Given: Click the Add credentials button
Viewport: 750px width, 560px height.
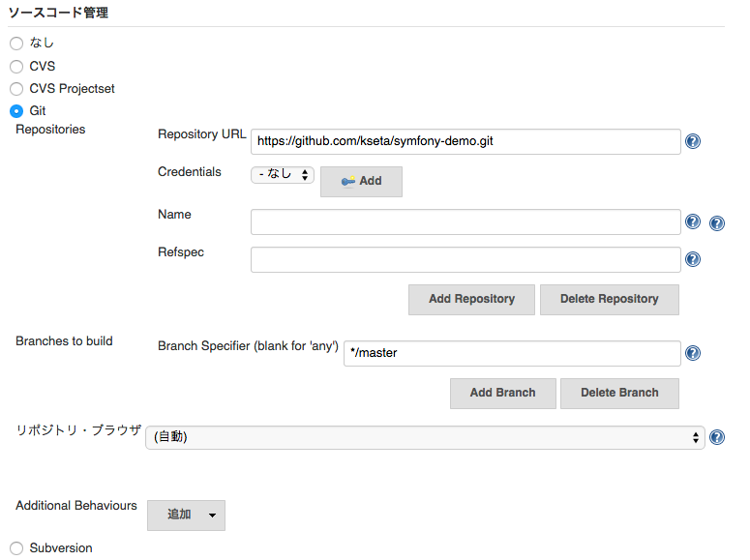Looking at the screenshot, I should (361, 181).
